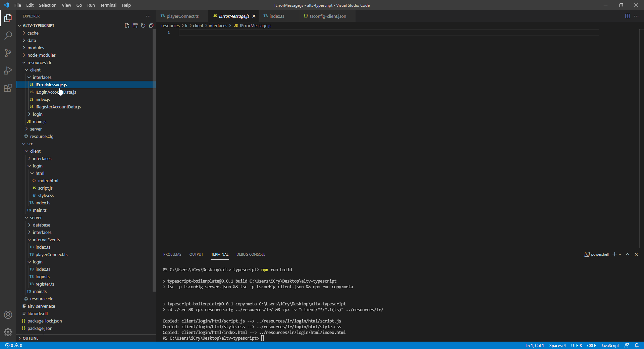Open the Selection menu

coord(48,5)
